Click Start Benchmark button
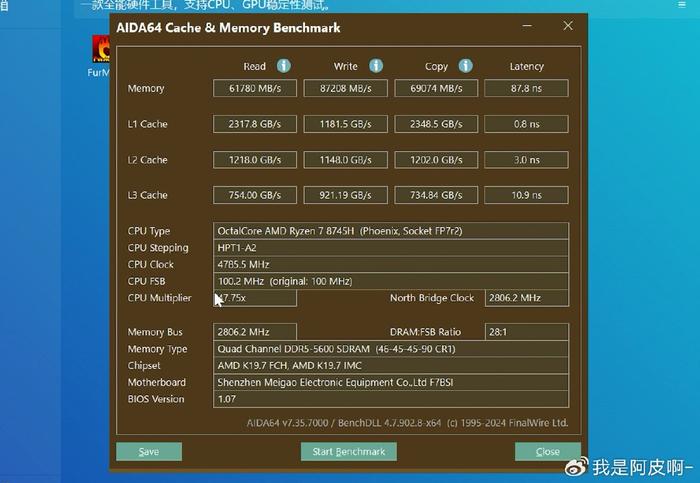 point(349,452)
